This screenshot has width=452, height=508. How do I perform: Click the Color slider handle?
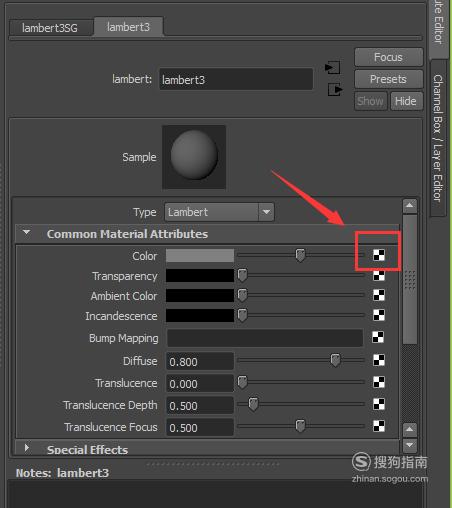pos(300,255)
